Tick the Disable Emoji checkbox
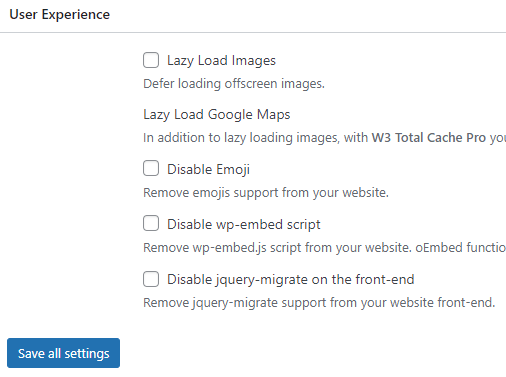Image resolution: width=506 pixels, height=377 pixels. point(151,168)
